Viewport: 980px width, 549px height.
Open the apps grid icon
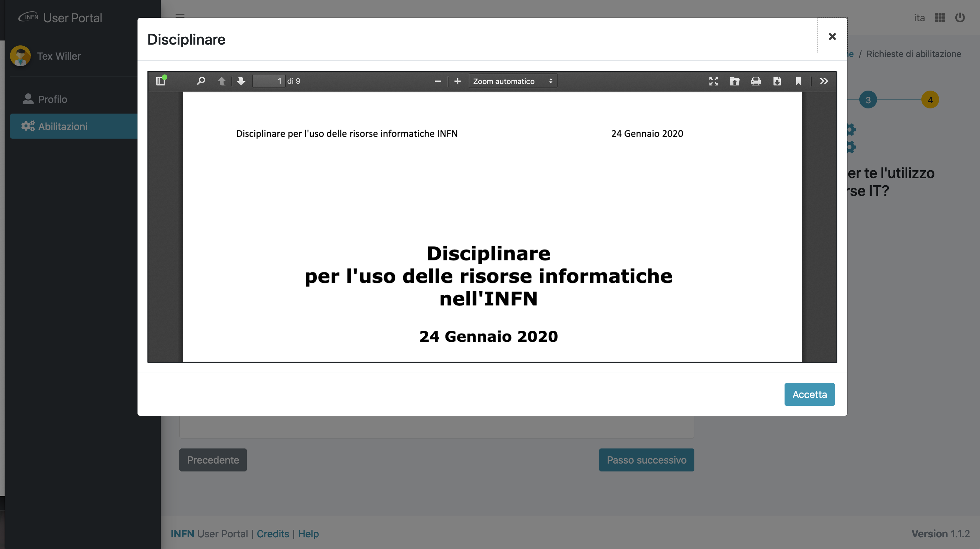coord(940,17)
